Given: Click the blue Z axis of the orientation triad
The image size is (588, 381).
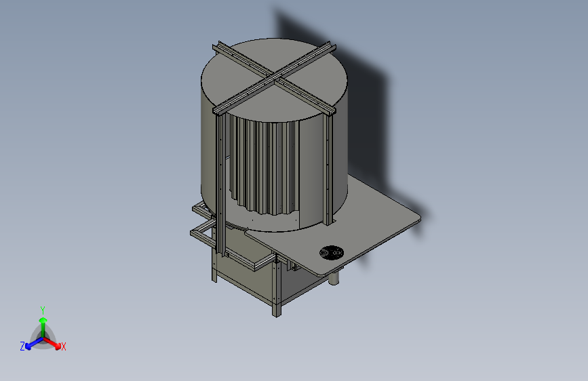Looking at the screenshot, I should point(34,344).
